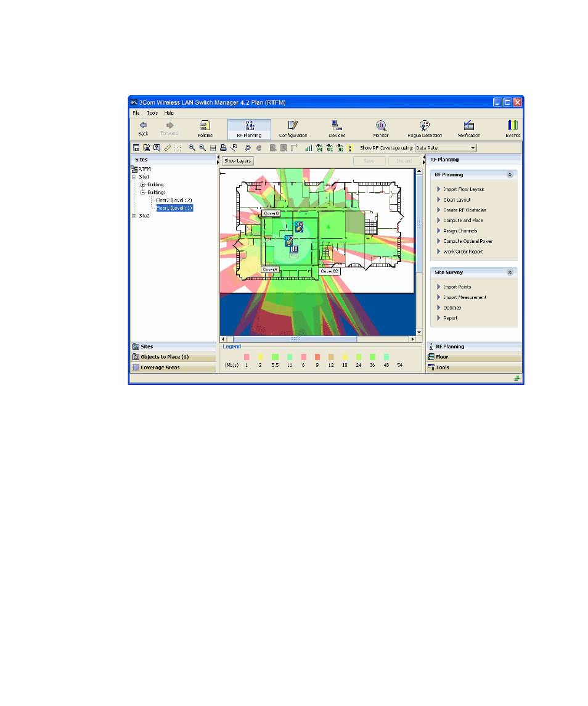Open the Help menu
Image resolution: width=588 pixels, height=706 pixels.
(169, 113)
